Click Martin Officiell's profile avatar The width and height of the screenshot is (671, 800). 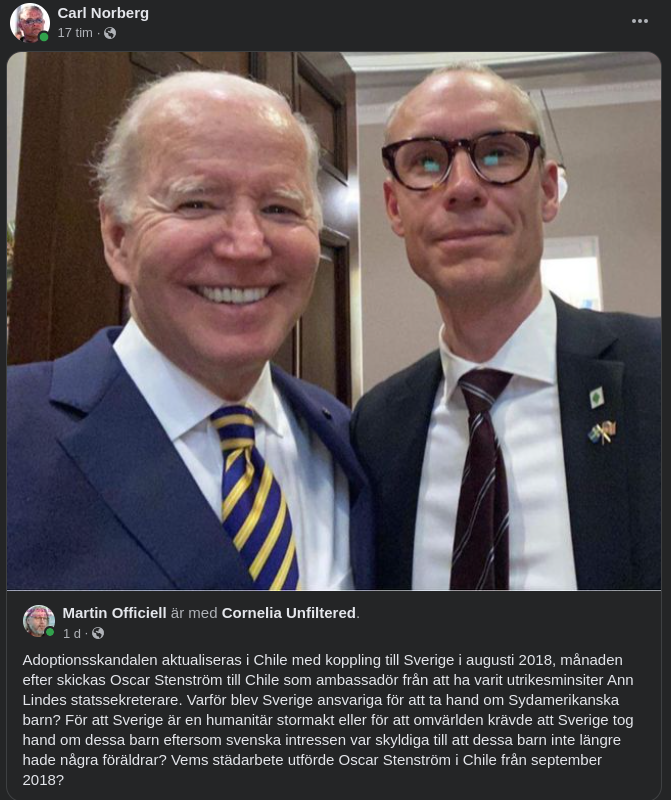click(x=39, y=621)
